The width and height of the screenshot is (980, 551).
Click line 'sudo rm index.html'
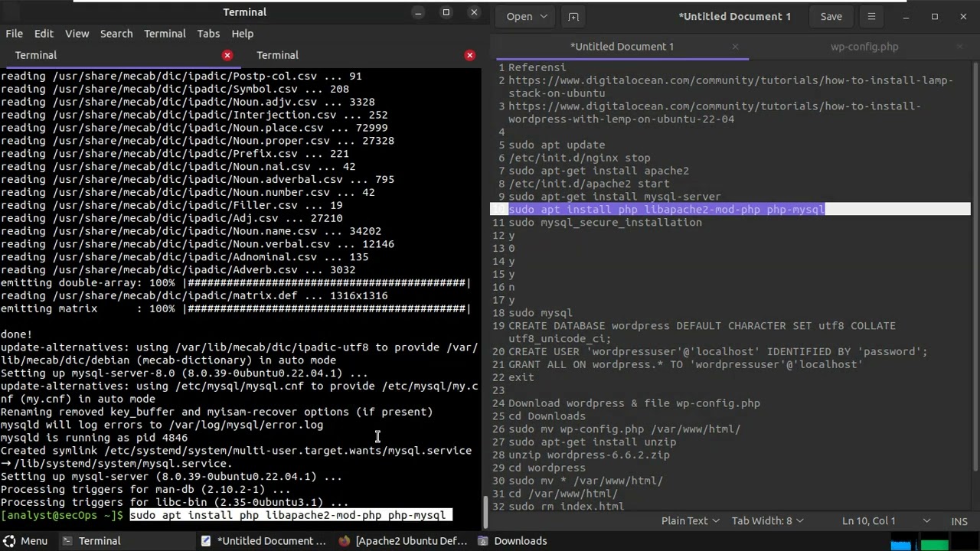(x=566, y=507)
